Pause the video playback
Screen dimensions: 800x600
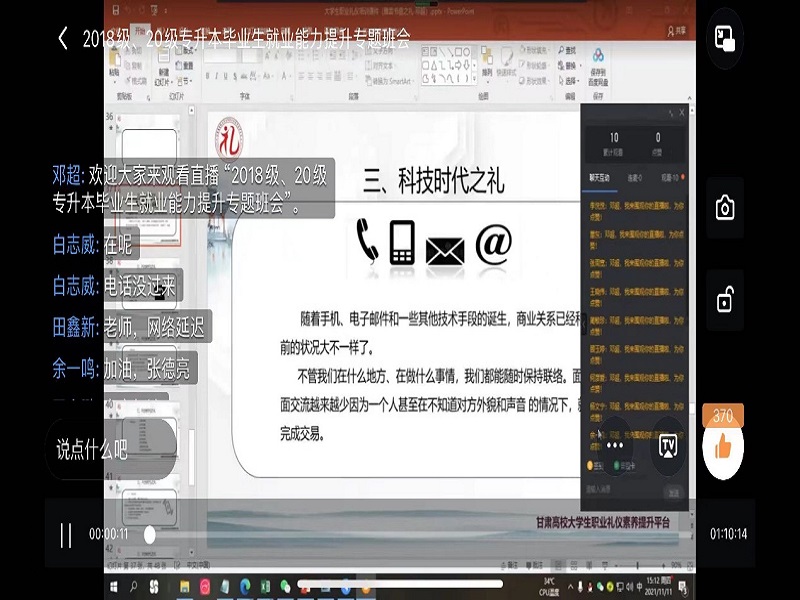click(65, 534)
